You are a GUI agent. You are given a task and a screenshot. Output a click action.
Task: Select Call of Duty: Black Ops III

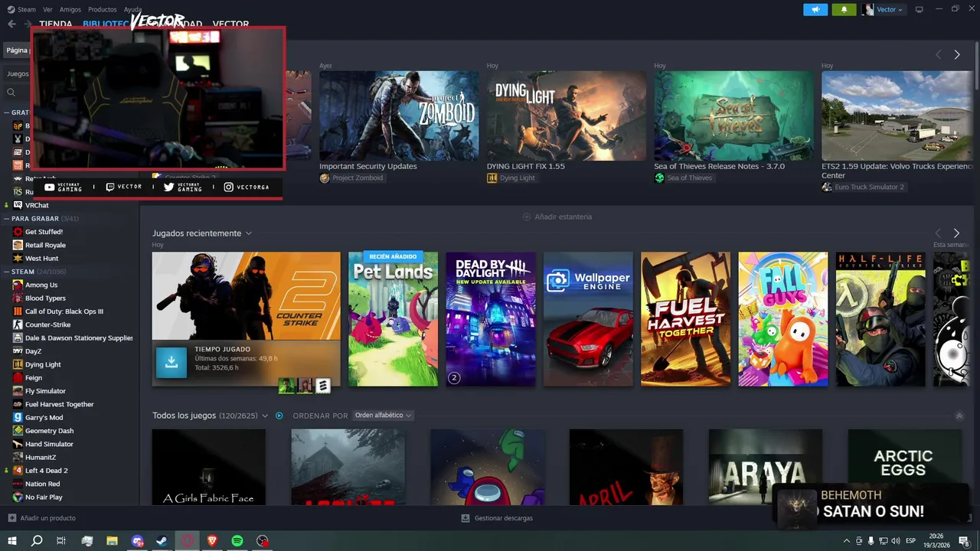64,311
